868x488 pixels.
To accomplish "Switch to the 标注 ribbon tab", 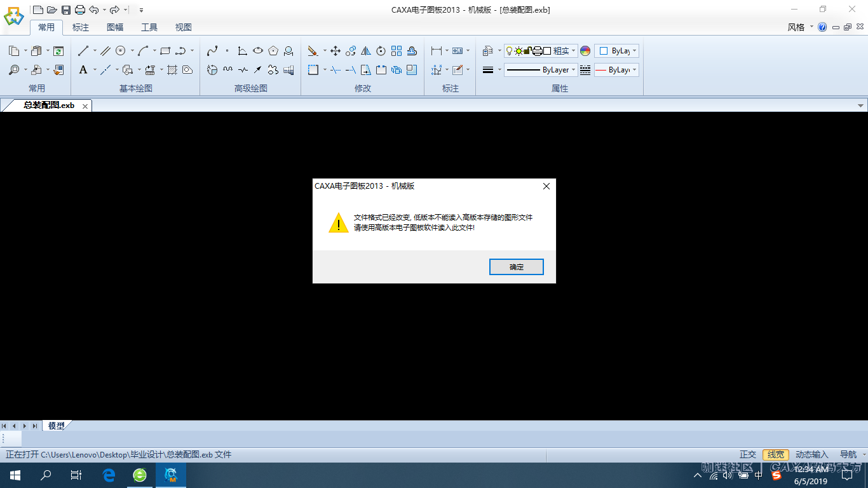I will [81, 27].
